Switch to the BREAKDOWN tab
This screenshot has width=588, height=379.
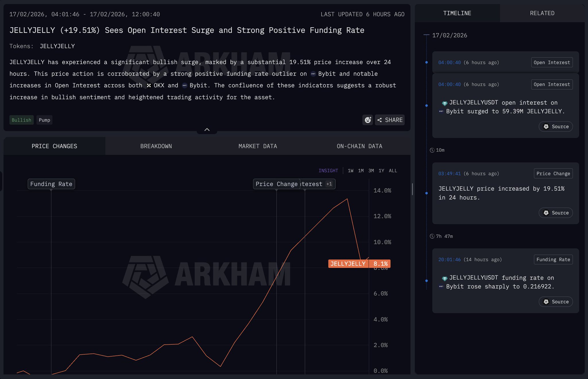(156, 146)
